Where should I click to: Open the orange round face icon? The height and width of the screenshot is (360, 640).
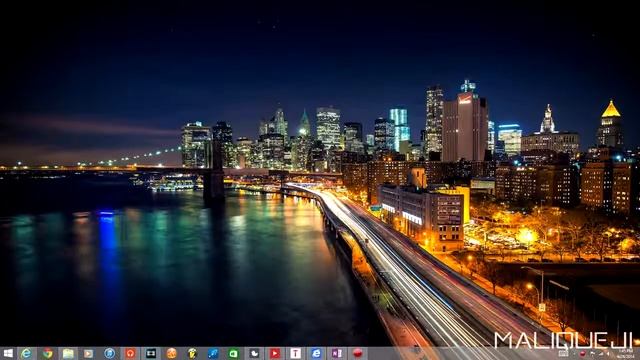(171, 353)
